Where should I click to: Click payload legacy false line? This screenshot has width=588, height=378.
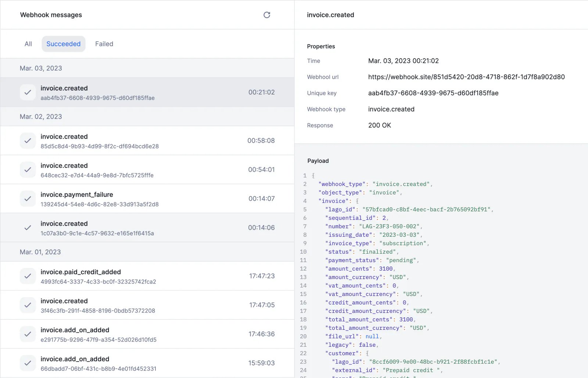click(352, 345)
